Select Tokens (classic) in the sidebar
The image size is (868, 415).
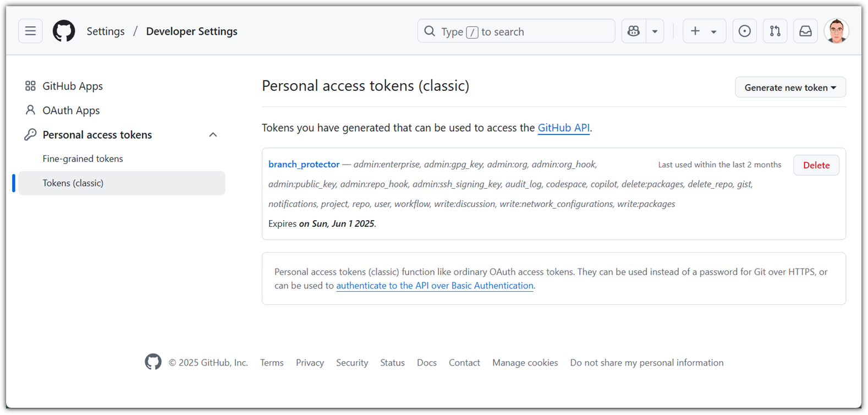click(122, 183)
